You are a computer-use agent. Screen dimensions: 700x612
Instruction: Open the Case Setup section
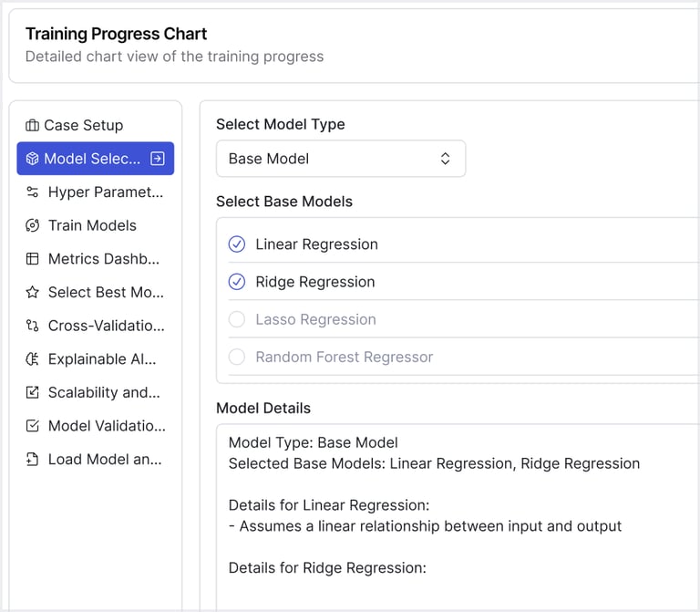tap(84, 125)
